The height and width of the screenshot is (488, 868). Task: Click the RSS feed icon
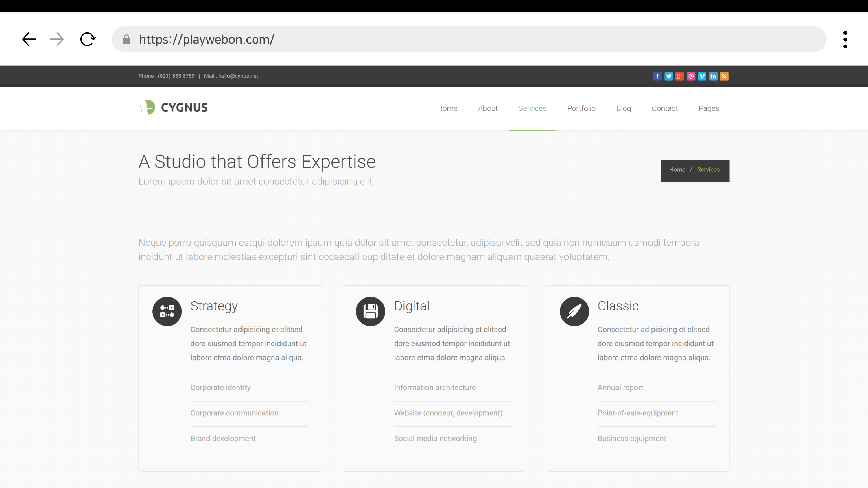[x=724, y=76]
